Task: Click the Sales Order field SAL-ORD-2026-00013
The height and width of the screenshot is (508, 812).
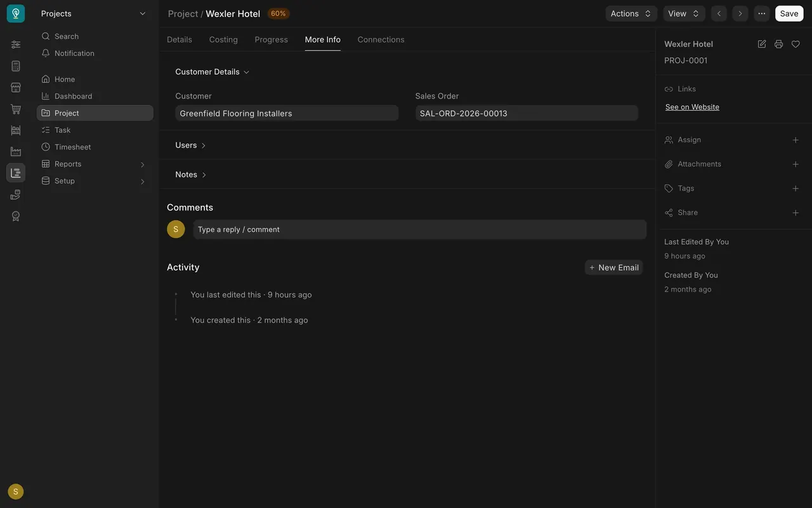Action: pos(527,113)
